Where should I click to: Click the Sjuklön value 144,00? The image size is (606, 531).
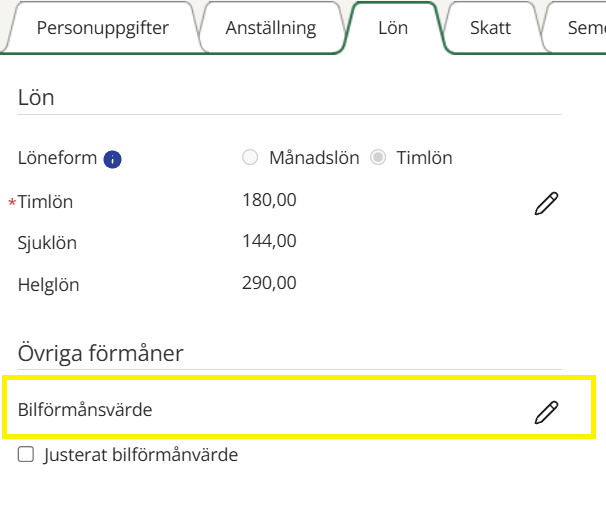click(x=269, y=241)
